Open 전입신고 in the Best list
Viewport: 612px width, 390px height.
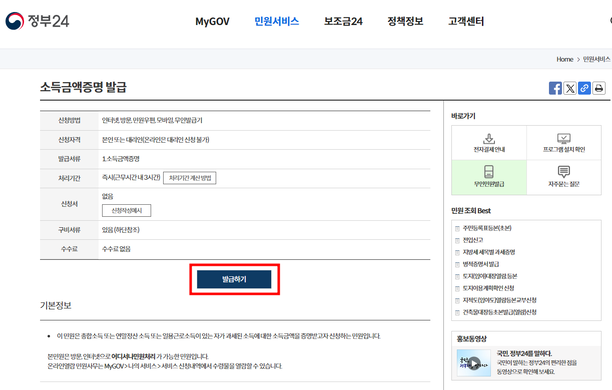[x=473, y=240]
